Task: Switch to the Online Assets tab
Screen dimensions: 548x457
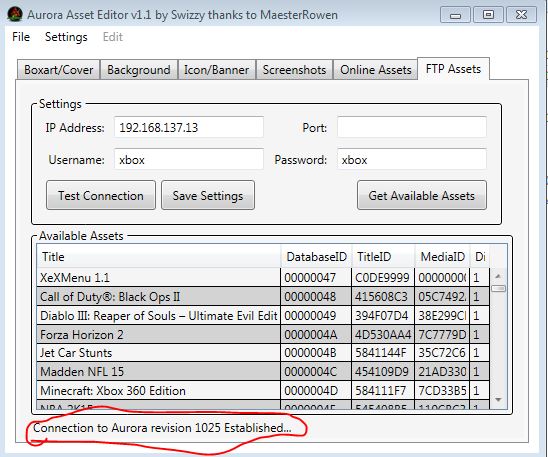Action: [x=376, y=70]
